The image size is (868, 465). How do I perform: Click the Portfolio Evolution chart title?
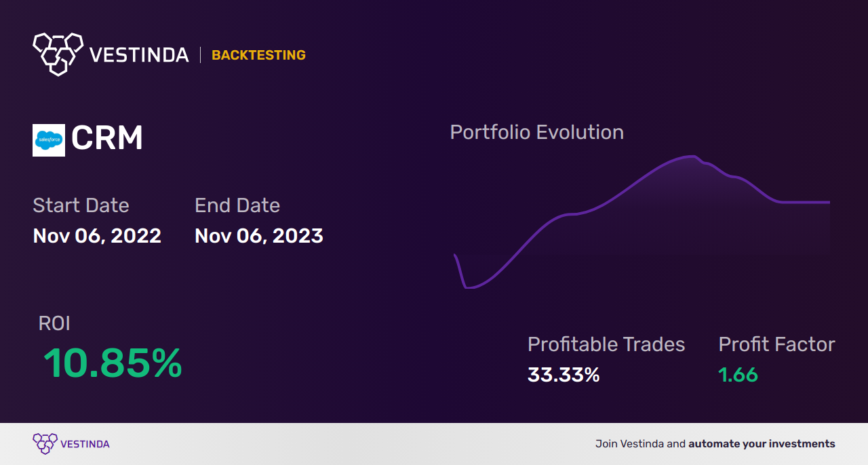[x=537, y=132]
